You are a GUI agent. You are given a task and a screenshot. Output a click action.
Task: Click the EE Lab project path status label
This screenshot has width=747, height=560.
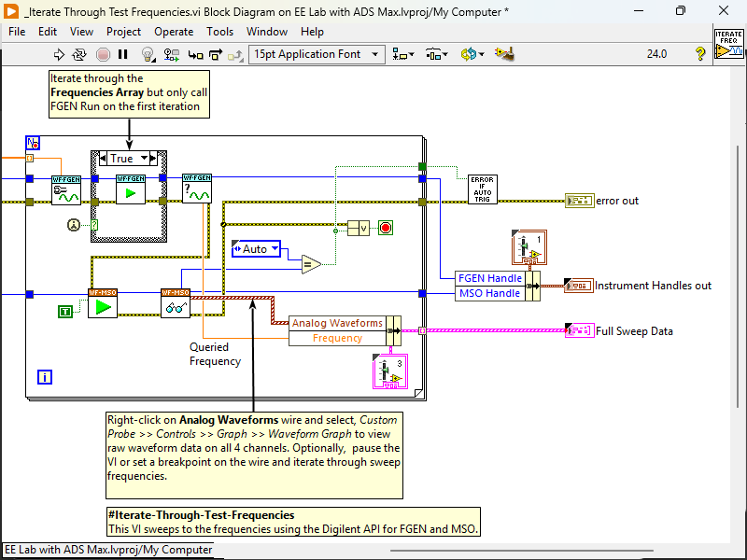click(108, 550)
